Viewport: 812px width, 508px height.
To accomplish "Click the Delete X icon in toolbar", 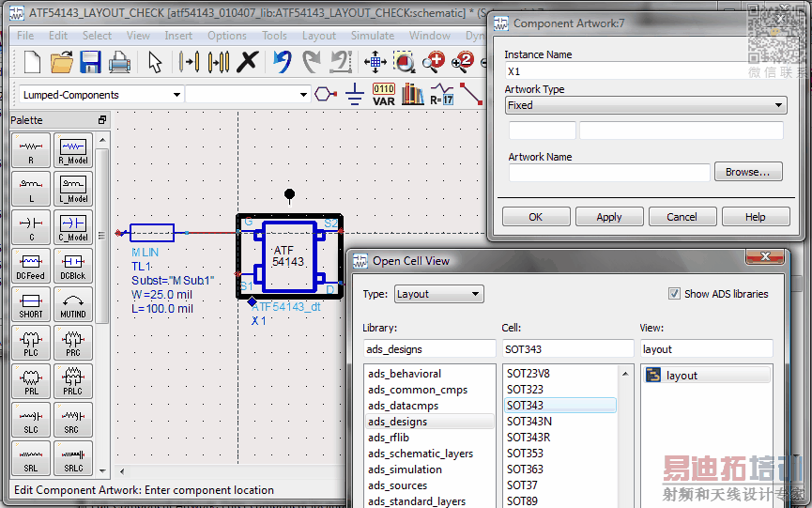I will click(247, 63).
